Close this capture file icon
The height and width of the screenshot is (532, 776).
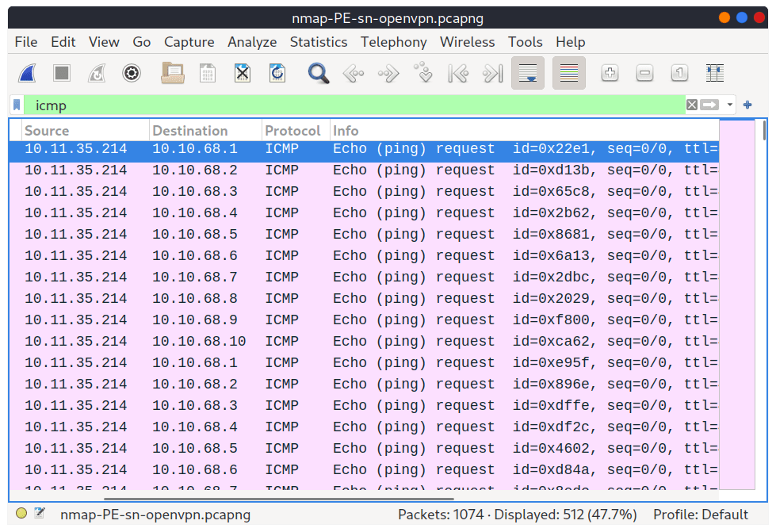(x=243, y=73)
